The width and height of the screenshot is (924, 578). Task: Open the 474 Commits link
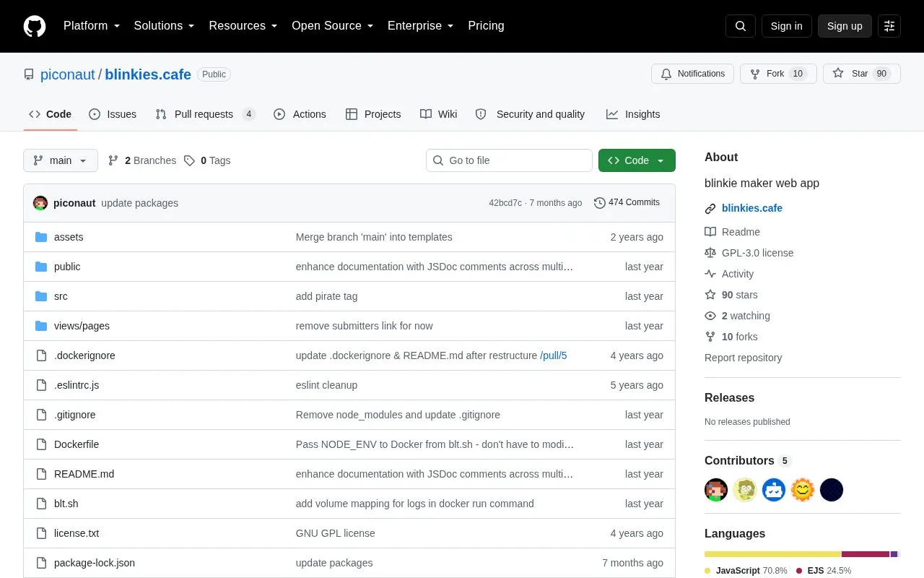tap(627, 203)
